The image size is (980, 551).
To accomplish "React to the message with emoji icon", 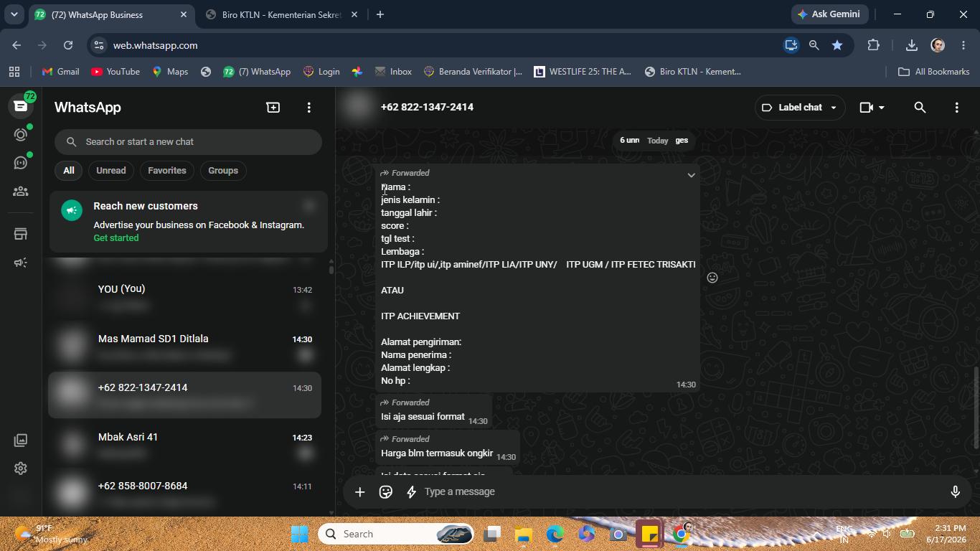I will click(x=712, y=278).
